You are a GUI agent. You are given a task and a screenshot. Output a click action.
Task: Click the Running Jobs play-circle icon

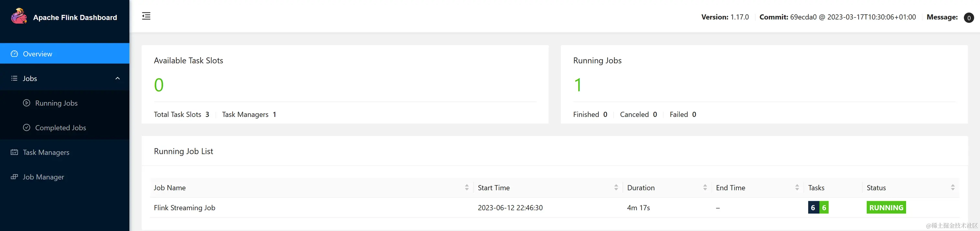click(27, 103)
